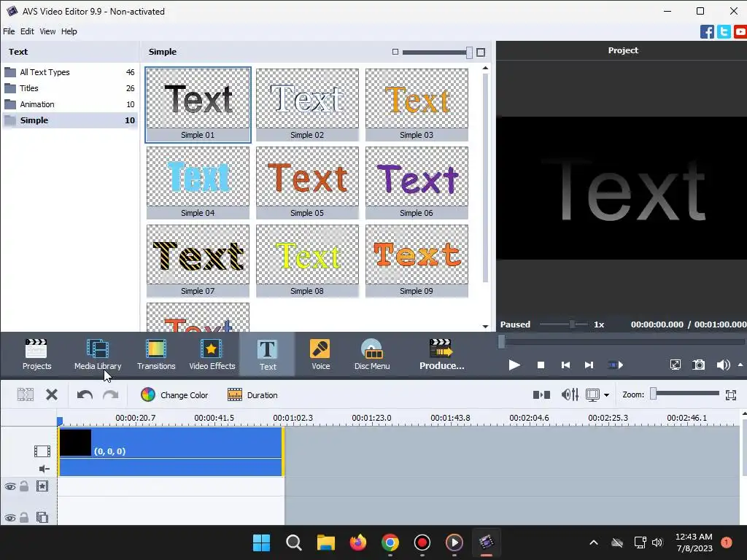Open the File menu
Screen dimensions: 747x560
(x=9, y=31)
